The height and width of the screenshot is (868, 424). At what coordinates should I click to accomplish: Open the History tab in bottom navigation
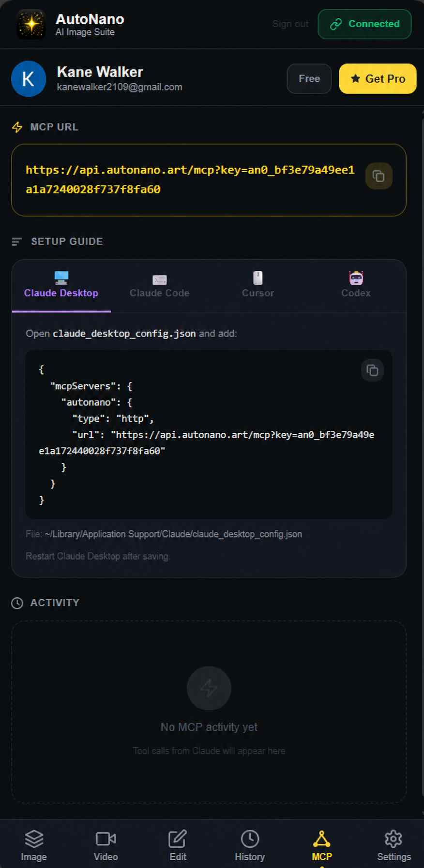coord(250,845)
